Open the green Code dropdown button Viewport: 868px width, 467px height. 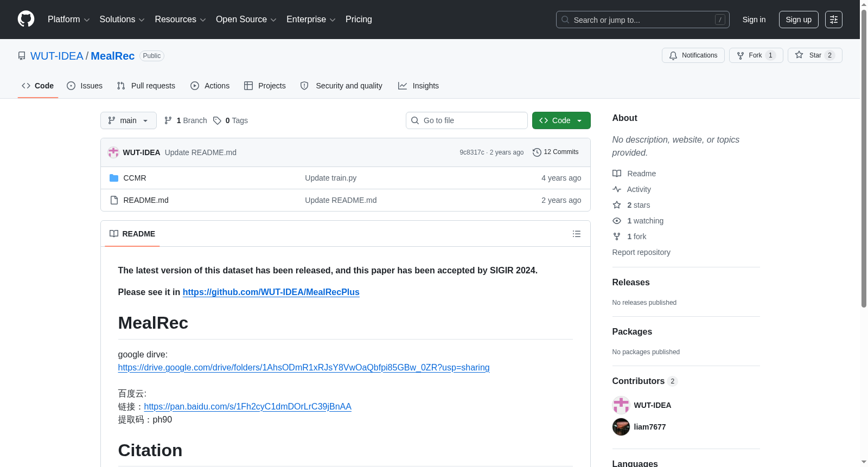pos(561,120)
